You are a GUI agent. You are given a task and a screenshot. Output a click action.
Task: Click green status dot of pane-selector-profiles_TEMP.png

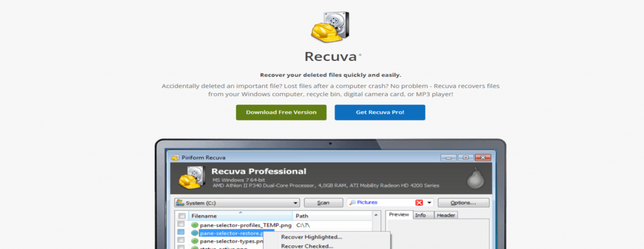click(x=195, y=224)
